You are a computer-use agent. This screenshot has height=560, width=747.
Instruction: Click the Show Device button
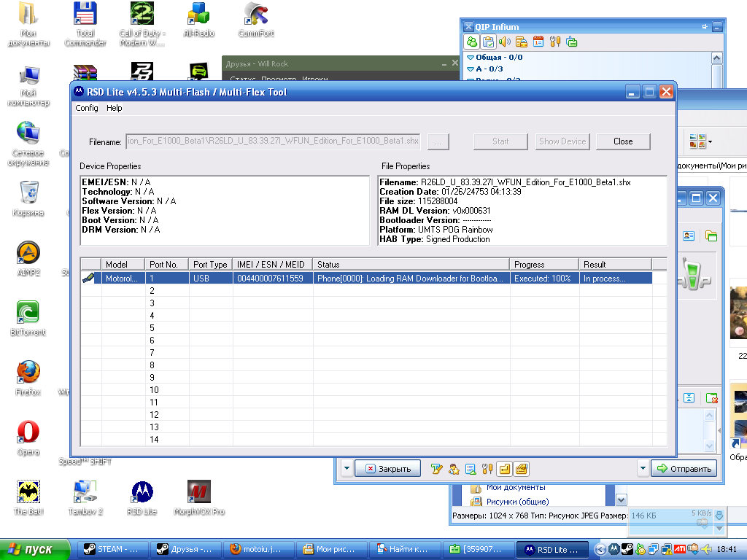pyautogui.click(x=562, y=141)
